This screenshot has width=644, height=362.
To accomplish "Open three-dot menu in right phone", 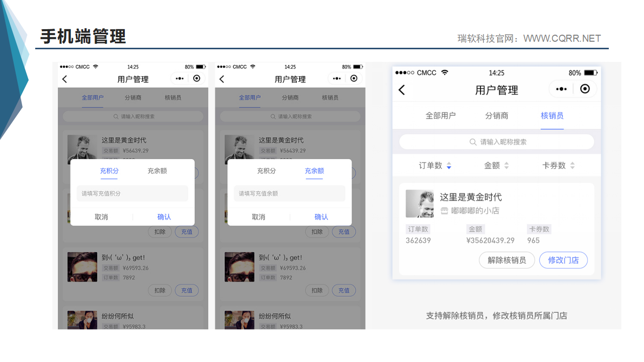I will pos(561,89).
